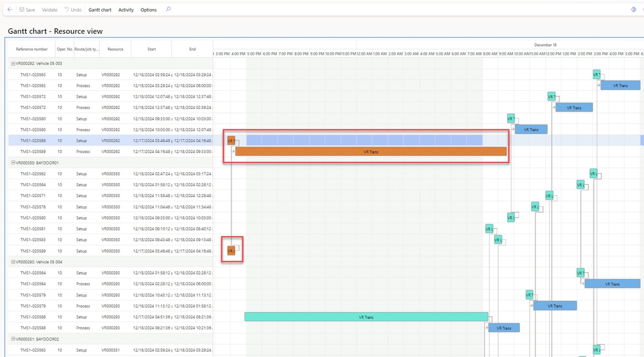The height and width of the screenshot is (357, 644).
Task: Collapse the VR000350: BAYDOOR01 group
Action: 13,163
